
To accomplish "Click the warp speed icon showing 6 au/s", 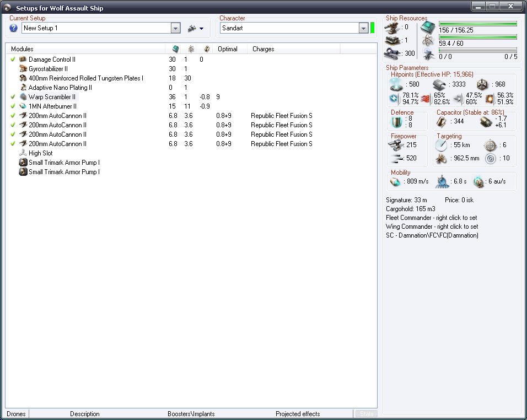I will click(x=478, y=182).
